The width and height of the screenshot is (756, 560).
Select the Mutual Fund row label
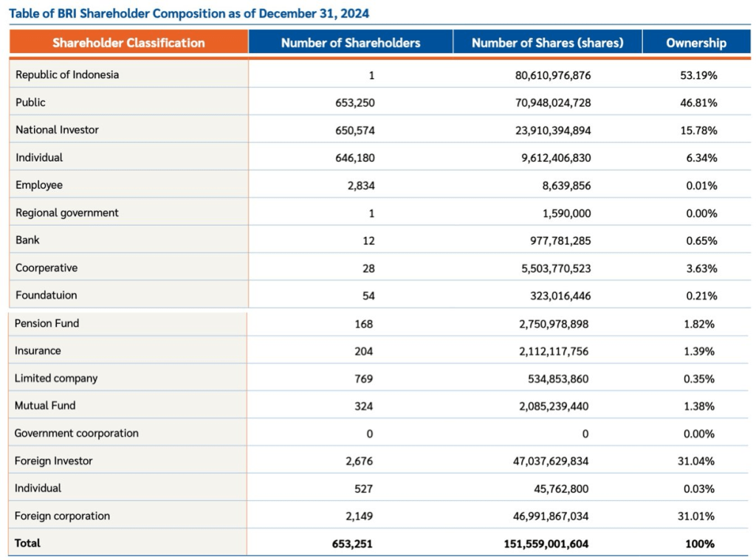point(45,405)
